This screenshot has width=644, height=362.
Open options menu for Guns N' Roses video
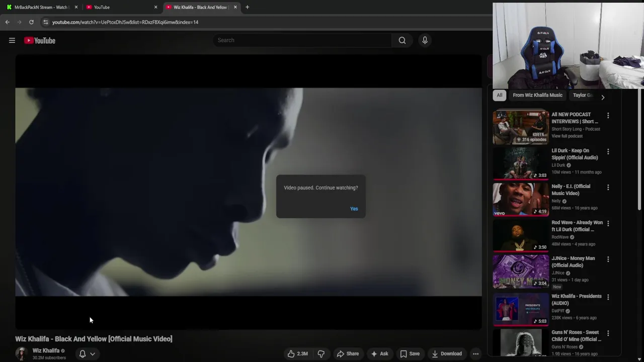pyautogui.click(x=608, y=333)
